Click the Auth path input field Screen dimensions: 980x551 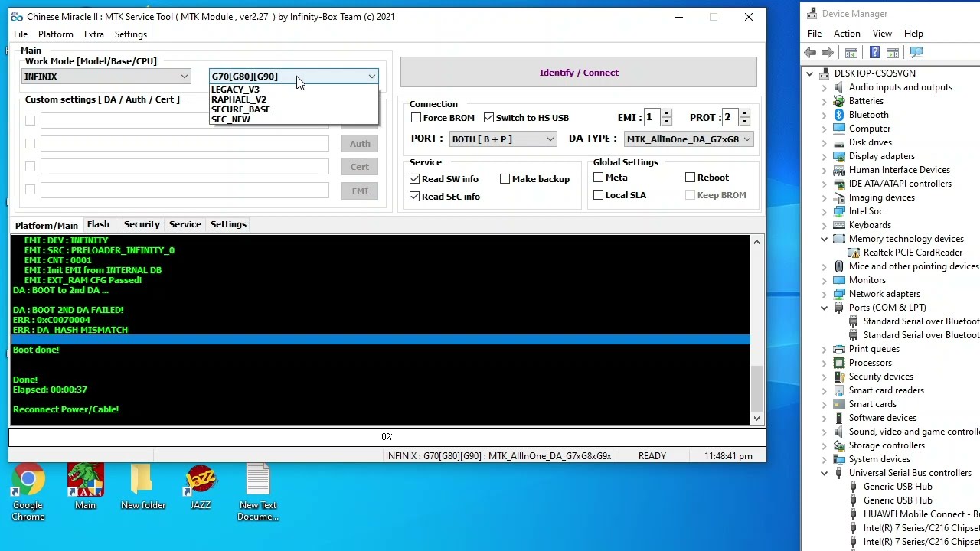tap(185, 144)
